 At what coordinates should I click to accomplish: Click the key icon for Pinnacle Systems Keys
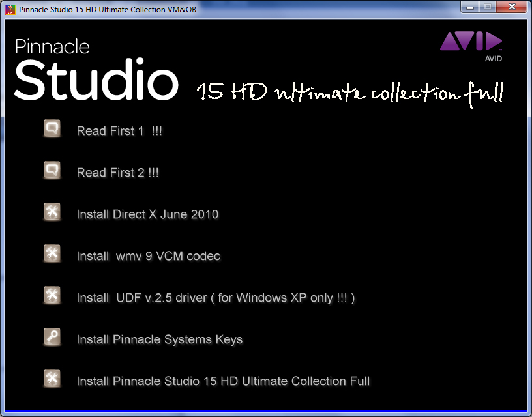pos(52,337)
